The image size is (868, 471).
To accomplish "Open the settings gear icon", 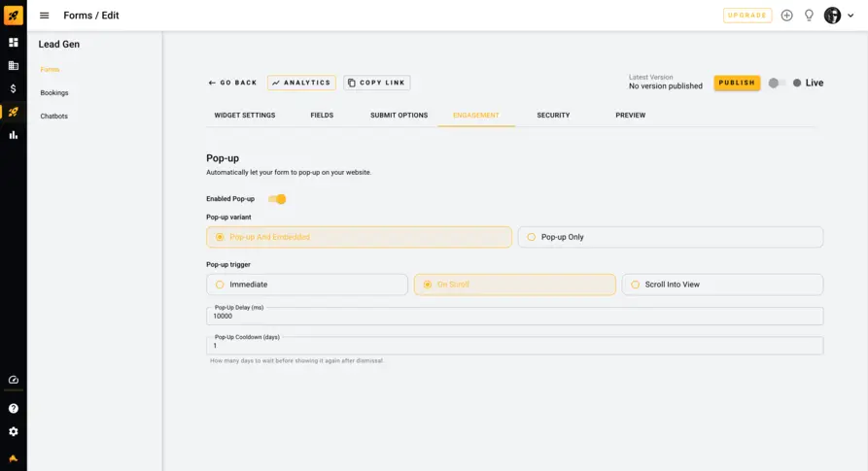I will [14, 432].
